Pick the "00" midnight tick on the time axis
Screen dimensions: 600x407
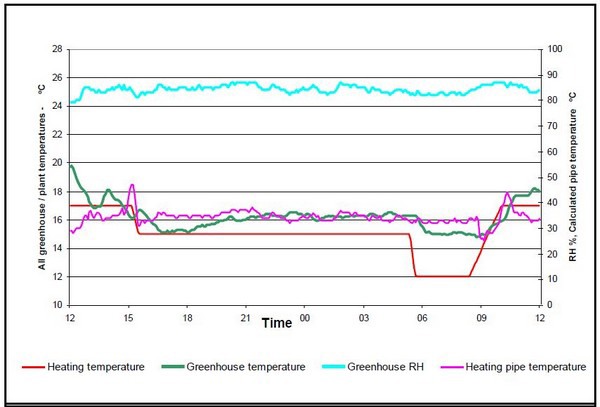pos(305,317)
